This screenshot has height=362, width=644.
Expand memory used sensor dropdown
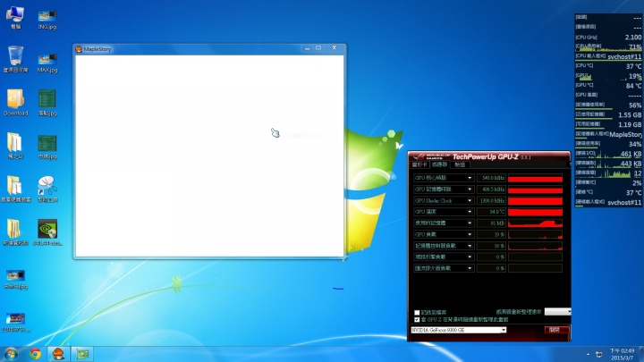470,223
